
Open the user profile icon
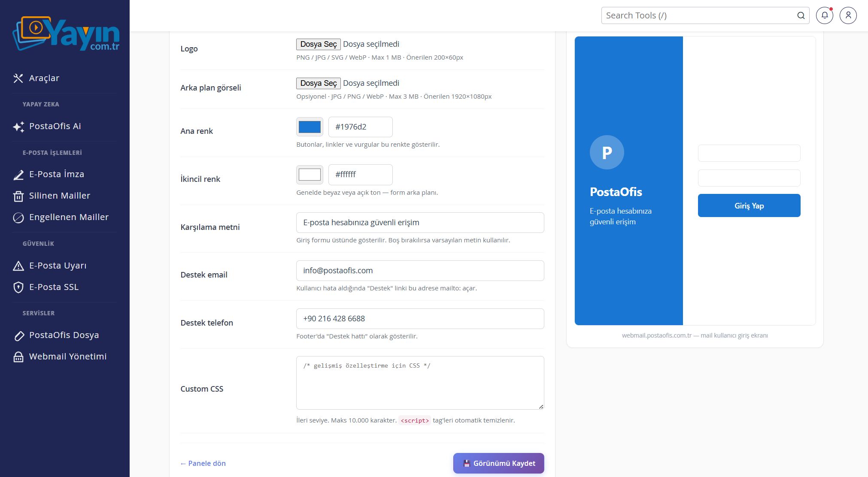click(x=848, y=15)
